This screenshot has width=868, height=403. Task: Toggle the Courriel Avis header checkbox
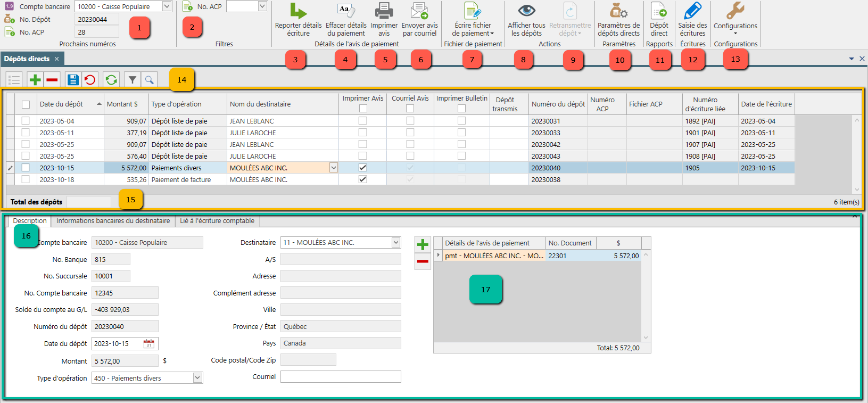410,109
